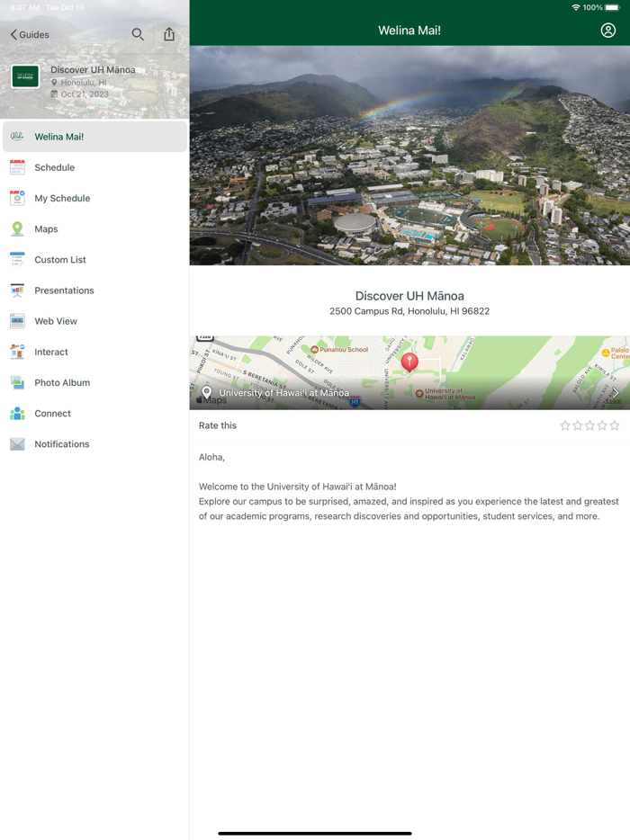Select the Welina Mai! menu item

click(x=94, y=137)
